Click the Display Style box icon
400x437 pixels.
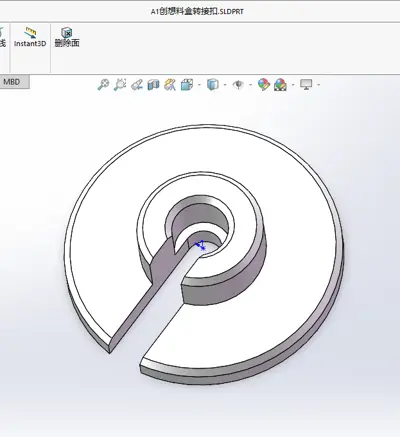tap(213, 84)
